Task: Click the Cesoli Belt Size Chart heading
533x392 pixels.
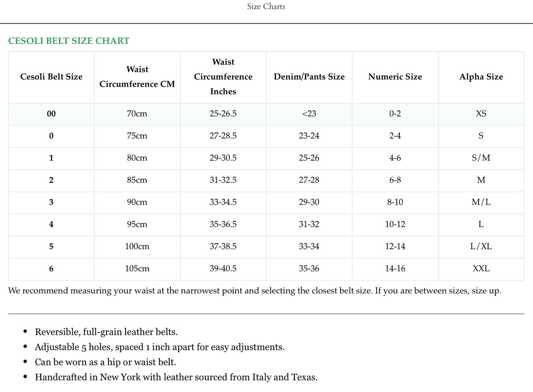Action: coord(69,41)
